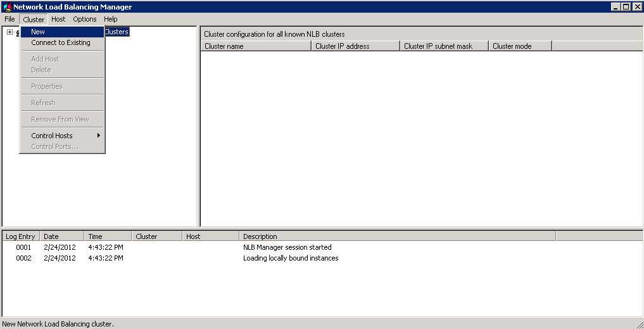Image resolution: width=644 pixels, height=329 pixels.
Task: Expand the NLB Clusters tree node
Action: point(10,32)
